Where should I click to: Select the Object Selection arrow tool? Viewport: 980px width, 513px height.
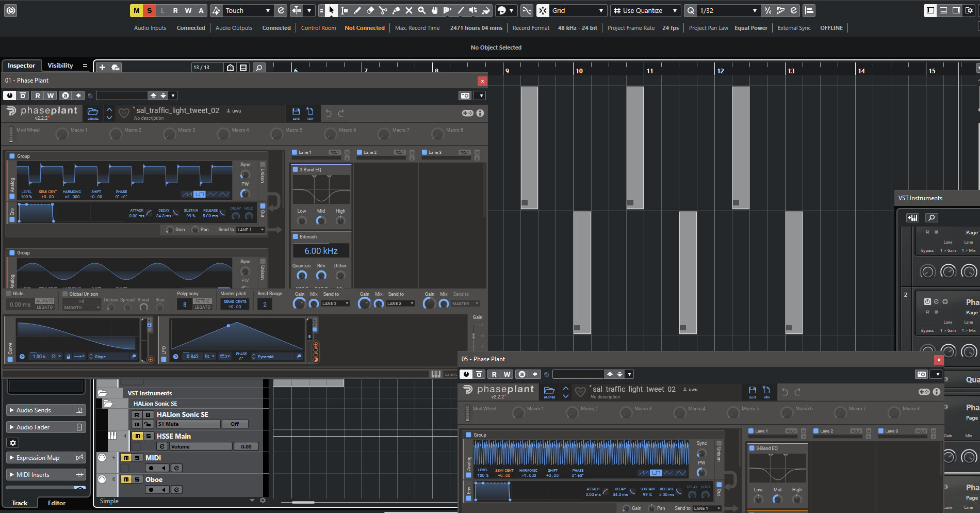(332, 10)
